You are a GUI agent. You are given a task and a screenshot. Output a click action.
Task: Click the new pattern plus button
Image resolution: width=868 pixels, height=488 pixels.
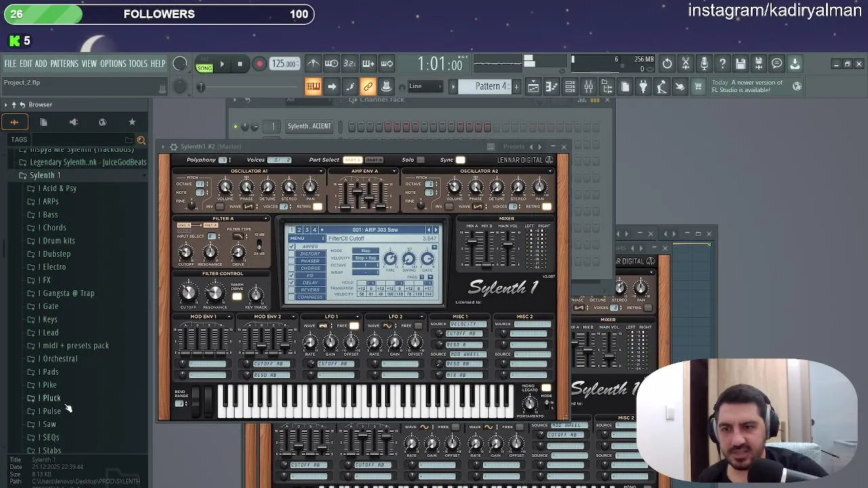pyautogui.click(x=516, y=86)
